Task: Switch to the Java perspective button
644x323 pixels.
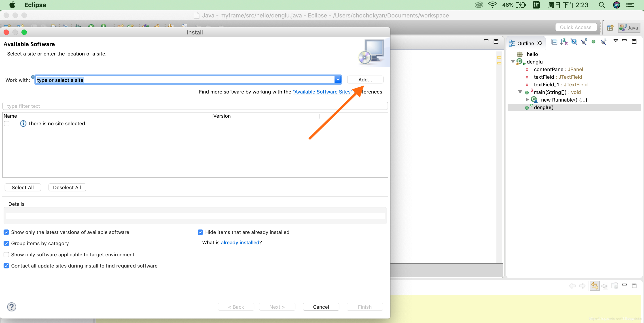Action: coord(629,28)
